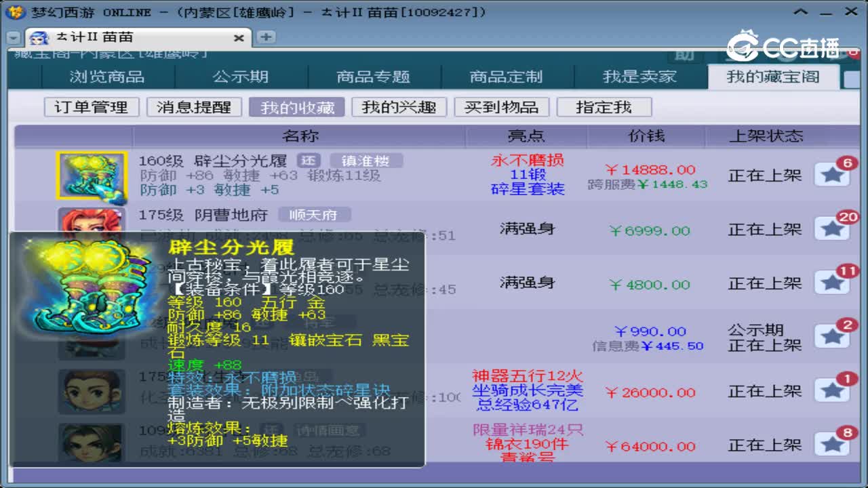Click the 顺天府 server tag
The image size is (868, 488).
pyautogui.click(x=314, y=215)
